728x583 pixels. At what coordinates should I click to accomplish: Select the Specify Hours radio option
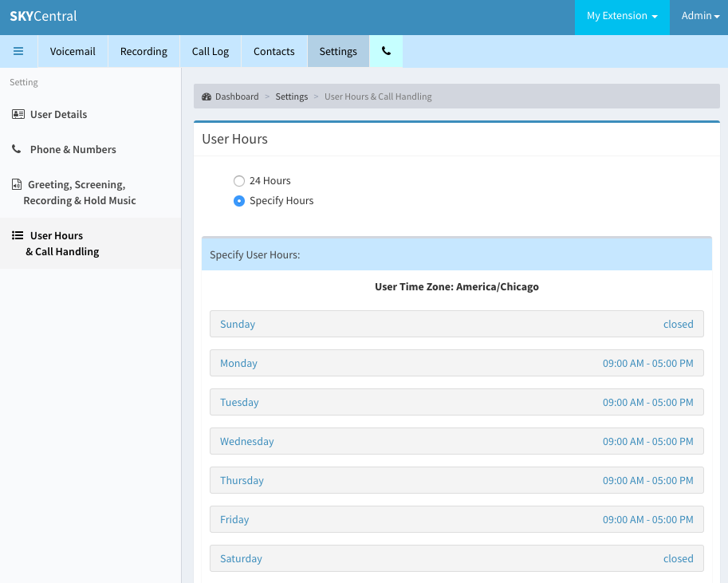239,201
